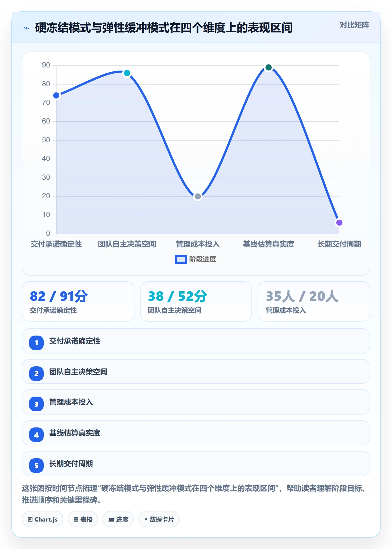Viewport: 392px width, 549px height.
Task: Click the main title heading text
Action: [164, 28]
